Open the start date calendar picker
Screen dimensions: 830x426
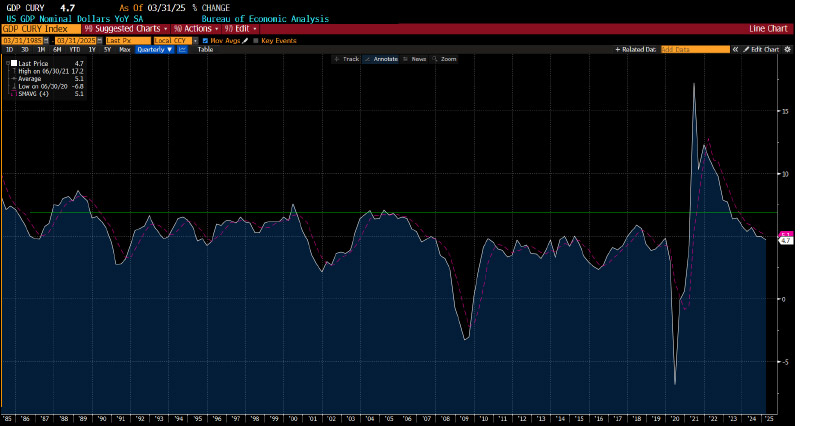pos(47,41)
